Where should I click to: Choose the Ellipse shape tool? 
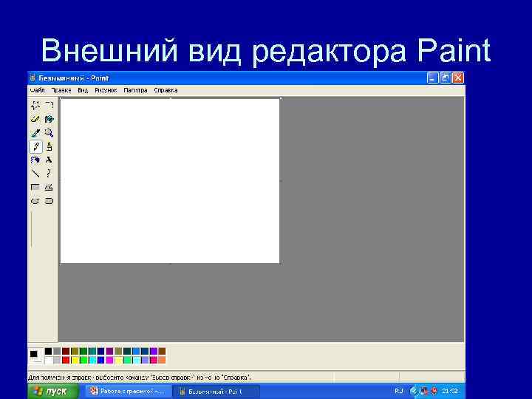pyautogui.click(x=35, y=201)
